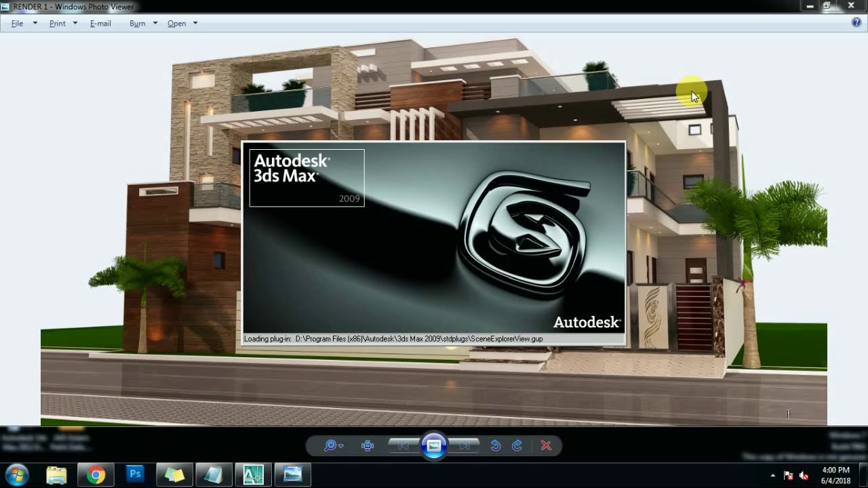
Task: Expand the File dropdown arrow
Action: (x=35, y=23)
